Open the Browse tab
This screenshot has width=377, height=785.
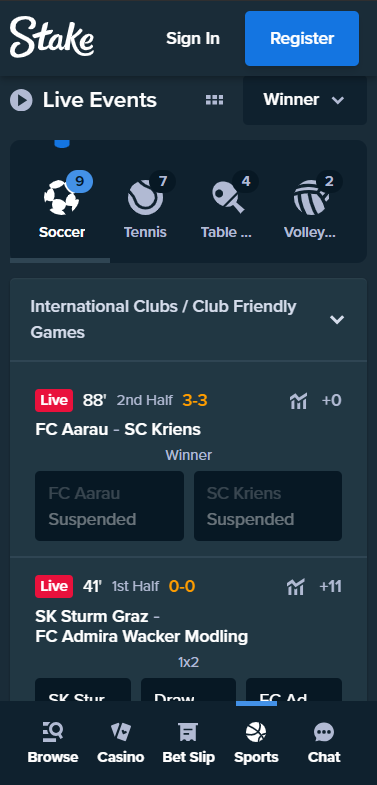point(53,742)
